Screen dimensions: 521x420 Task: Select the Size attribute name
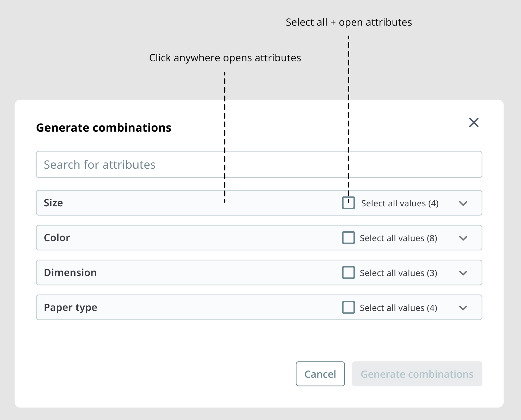[53, 203]
